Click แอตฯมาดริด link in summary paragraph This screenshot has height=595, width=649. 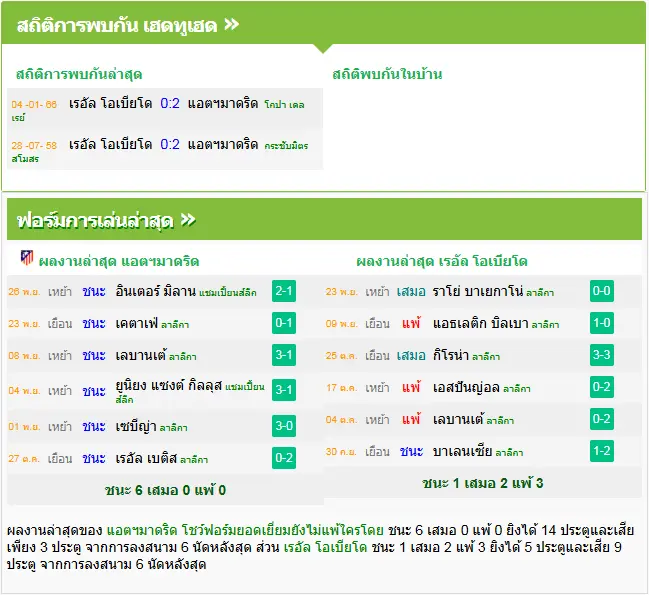click(x=142, y=530)
